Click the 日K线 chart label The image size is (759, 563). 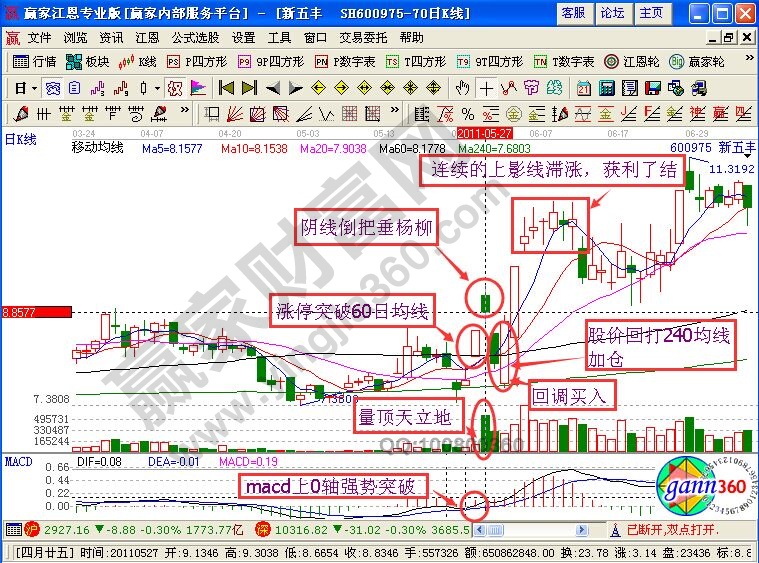tap(20, 139)
